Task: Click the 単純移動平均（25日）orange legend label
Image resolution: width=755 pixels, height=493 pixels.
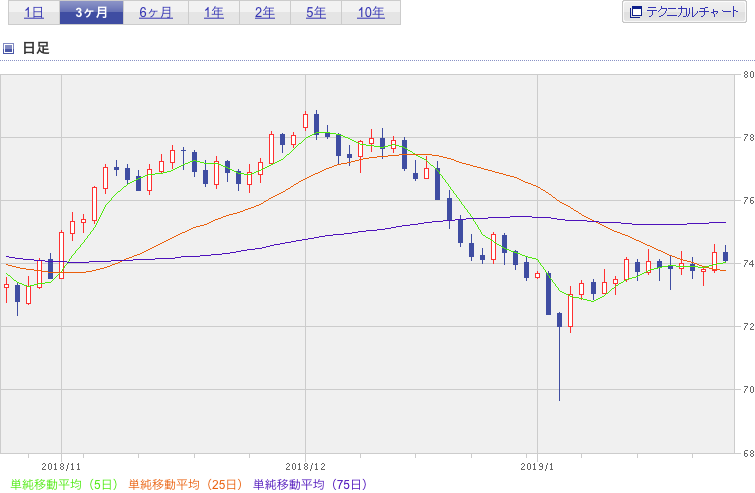Action: click(x=185, y=484)
